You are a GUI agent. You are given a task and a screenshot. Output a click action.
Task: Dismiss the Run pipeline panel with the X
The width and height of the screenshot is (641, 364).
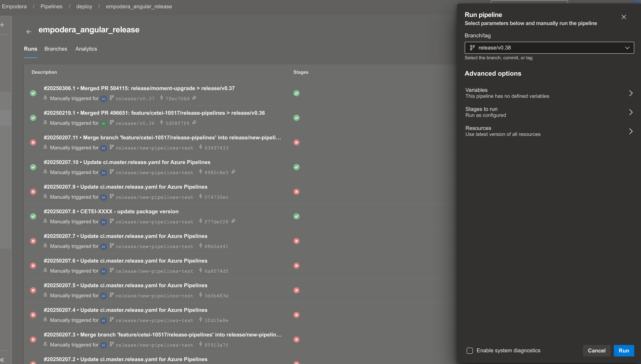pos(624,17)
